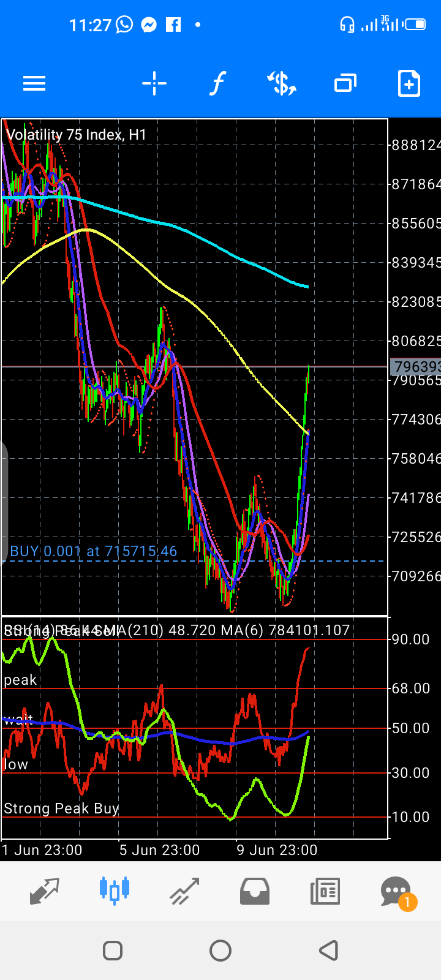Tap the 888124 price scale value
Viewport: 441px width, 980px height.
(x=416, y=145)
